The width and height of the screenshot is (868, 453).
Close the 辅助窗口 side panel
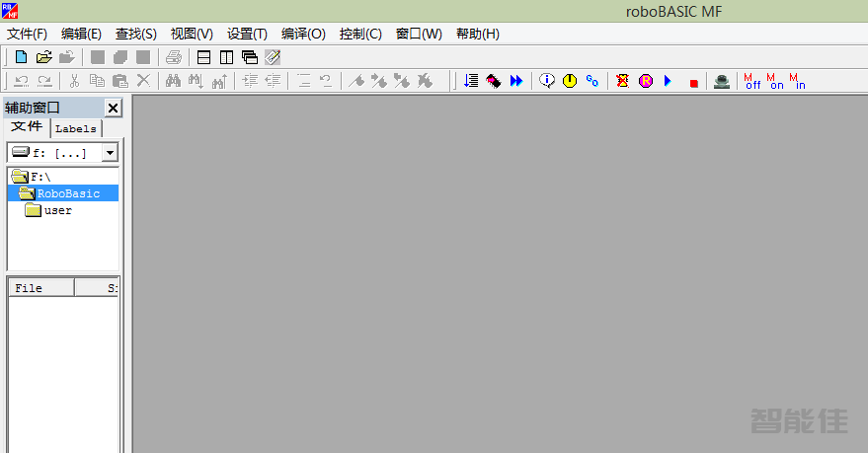coord(113,108)
